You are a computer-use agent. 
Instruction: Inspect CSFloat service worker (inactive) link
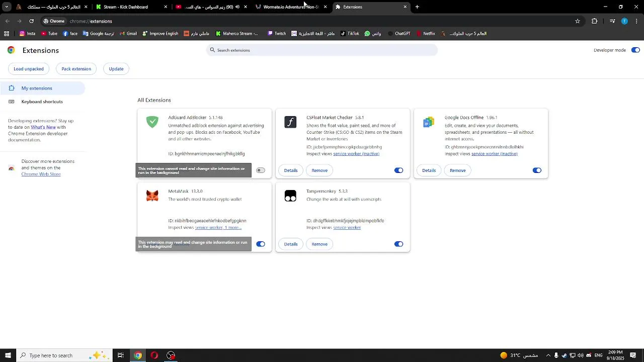[356, 154]
